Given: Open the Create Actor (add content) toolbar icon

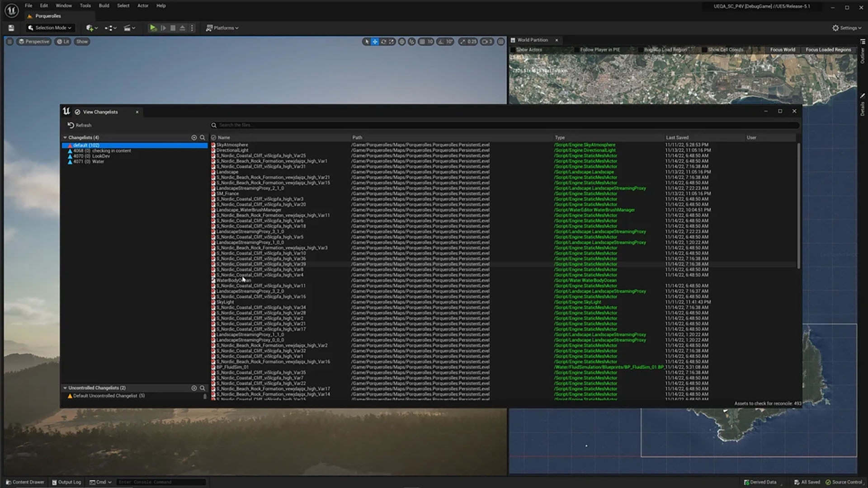Looking at the screenshot, I should pyautogui.click(x=89, y=28).
